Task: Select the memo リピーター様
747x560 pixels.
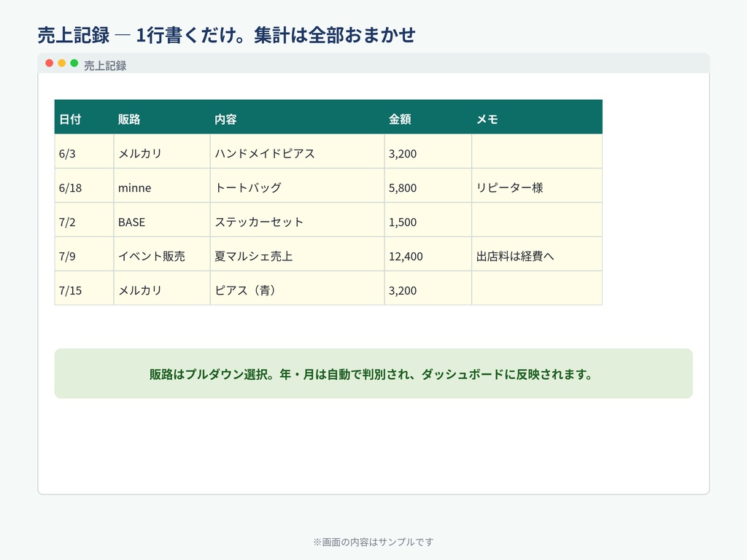Action: pos(537,186)
